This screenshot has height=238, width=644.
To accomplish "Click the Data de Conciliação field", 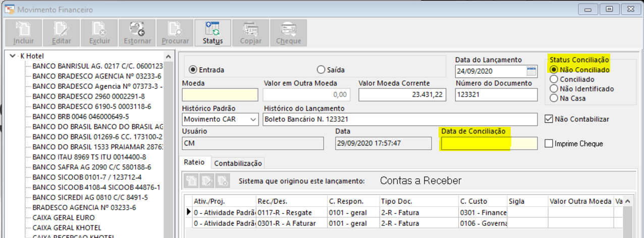I will (x=489, y=144).
